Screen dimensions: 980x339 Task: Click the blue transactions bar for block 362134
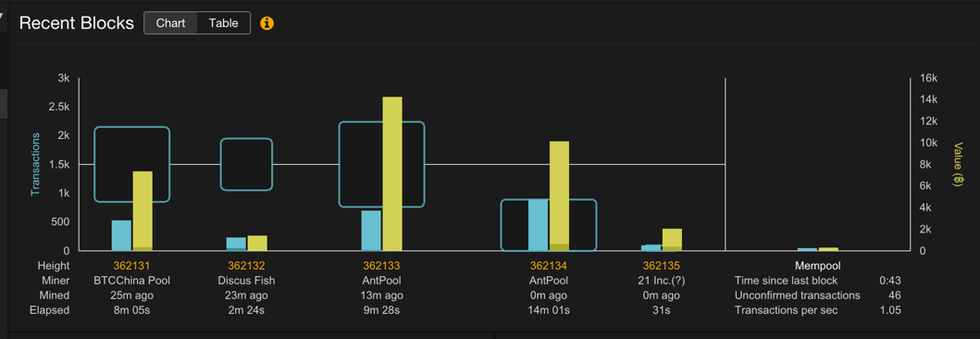tap(539, 224)
